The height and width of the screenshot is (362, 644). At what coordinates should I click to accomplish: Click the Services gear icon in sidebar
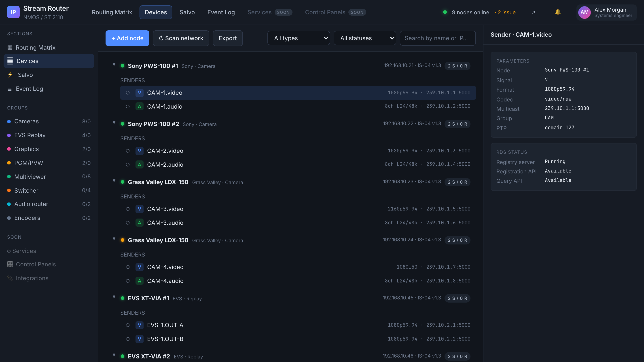(9, 251)
